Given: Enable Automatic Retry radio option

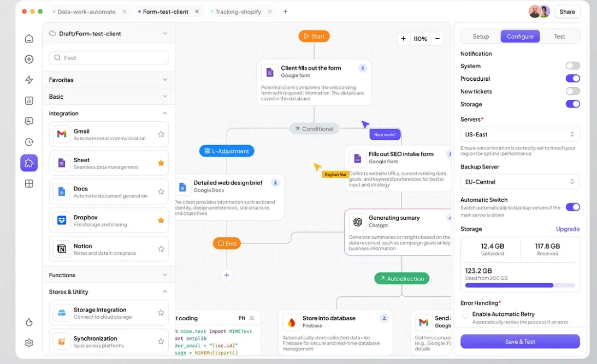Looking at the screenshot, I should 465,314.
